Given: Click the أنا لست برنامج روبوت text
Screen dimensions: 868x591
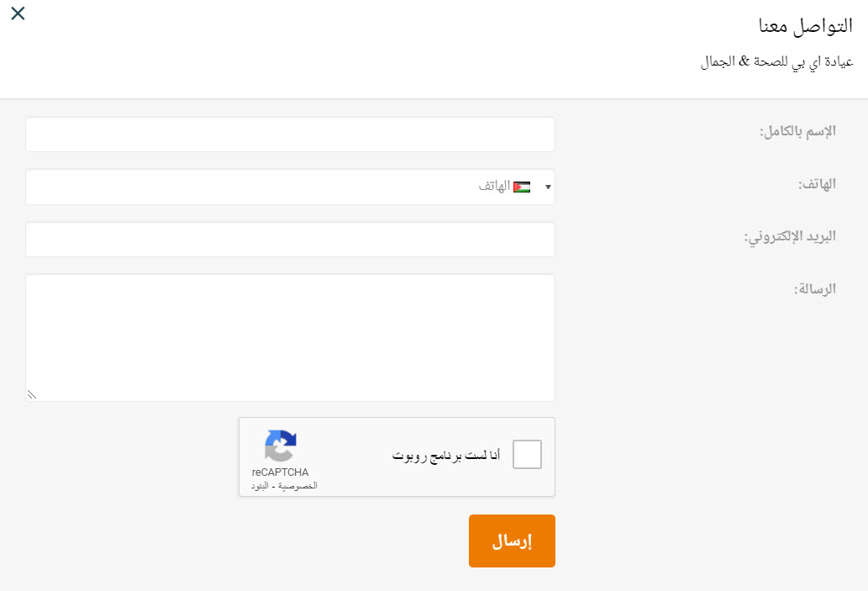Looking at the screenshot, I should 446,456.
